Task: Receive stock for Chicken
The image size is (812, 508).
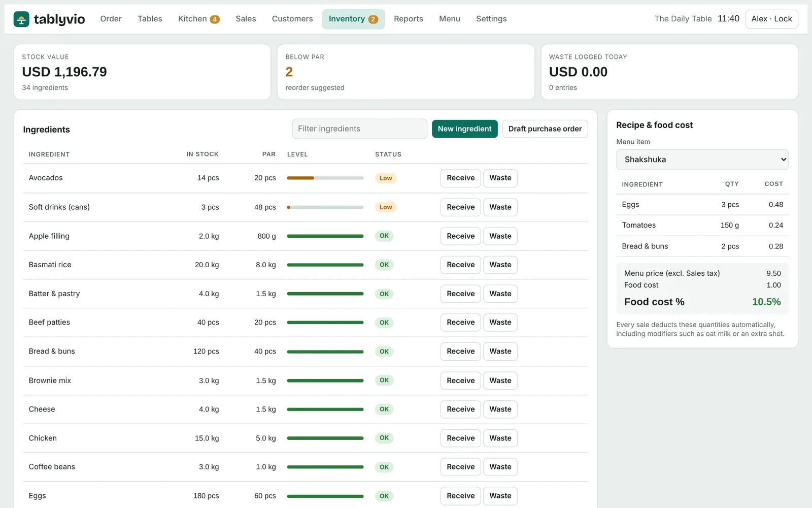Action: coord(460,438)
